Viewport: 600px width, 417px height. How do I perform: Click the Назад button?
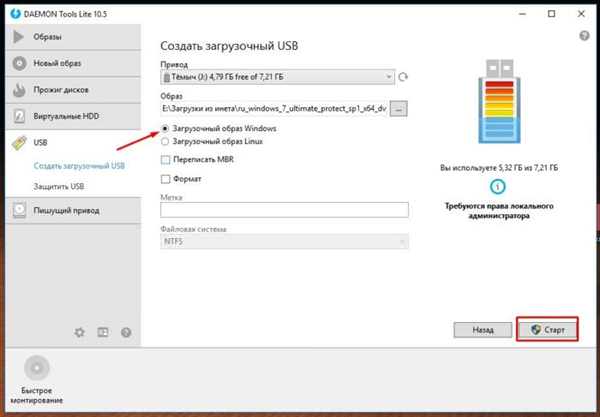point(483,330)
